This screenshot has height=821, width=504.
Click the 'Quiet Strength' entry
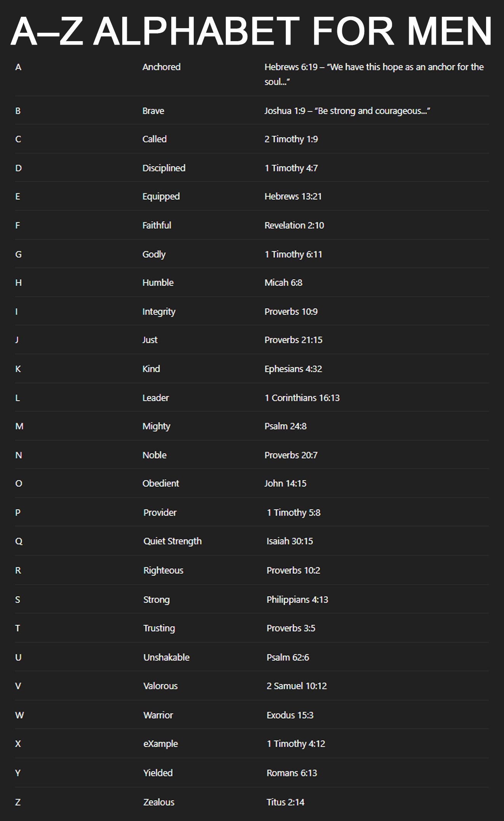pyautogui.click(x=172, y=541)
